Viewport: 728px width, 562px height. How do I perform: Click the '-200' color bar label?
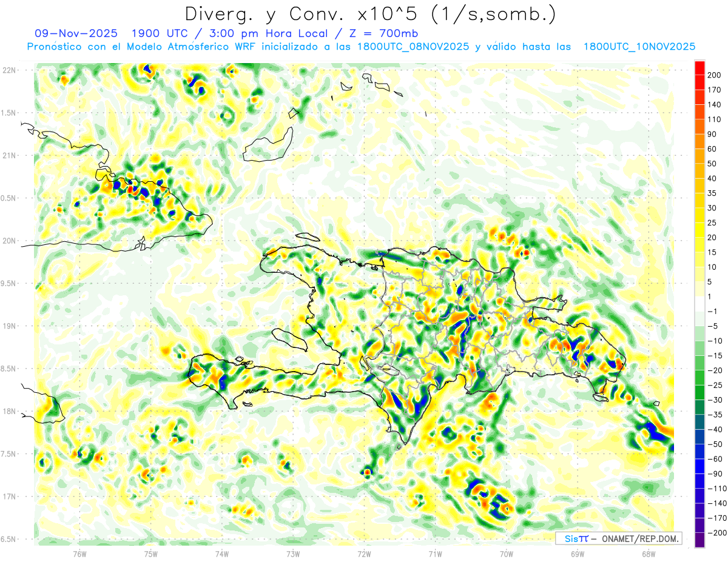pyautogui.click(x=717, y=534)
